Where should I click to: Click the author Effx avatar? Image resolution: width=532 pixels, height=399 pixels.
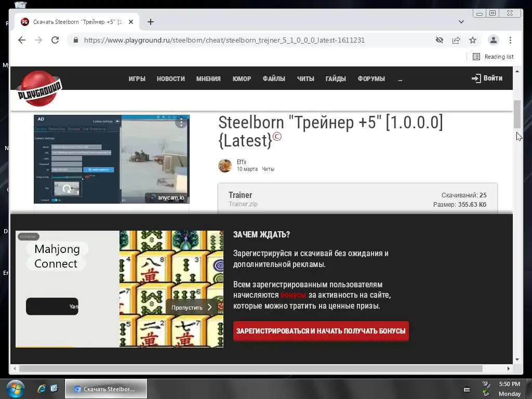[x=224, y=166]
